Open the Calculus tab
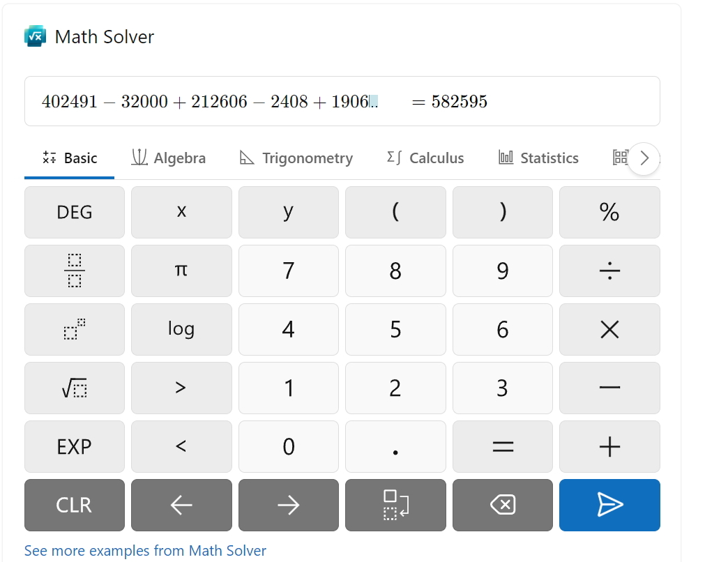The image size is (728, 562). 425,158
